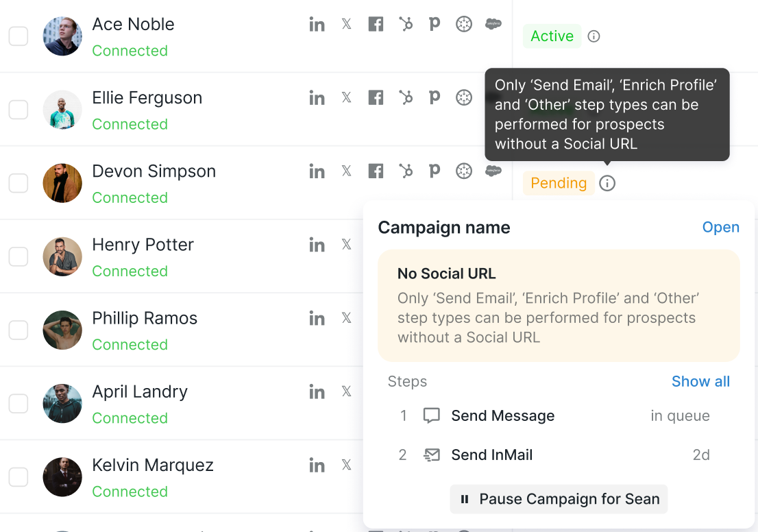Click the 'in queue' step status

[x=680, y=416]
